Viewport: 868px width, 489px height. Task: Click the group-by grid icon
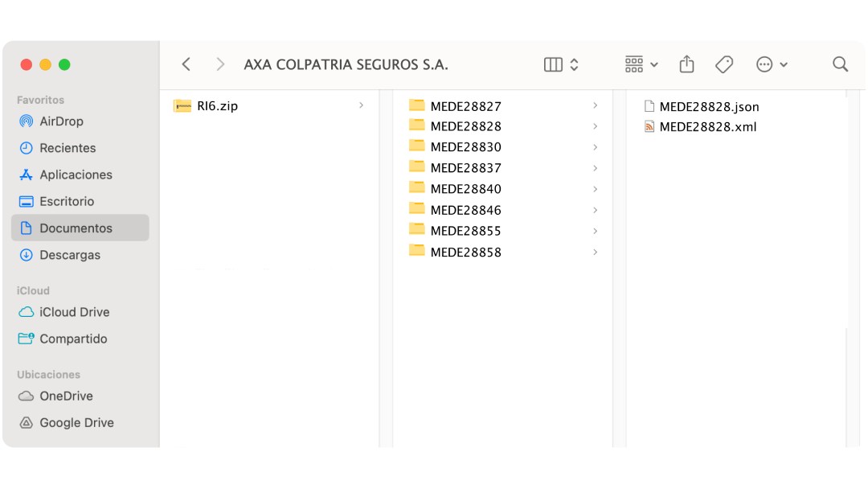[634, 64]
